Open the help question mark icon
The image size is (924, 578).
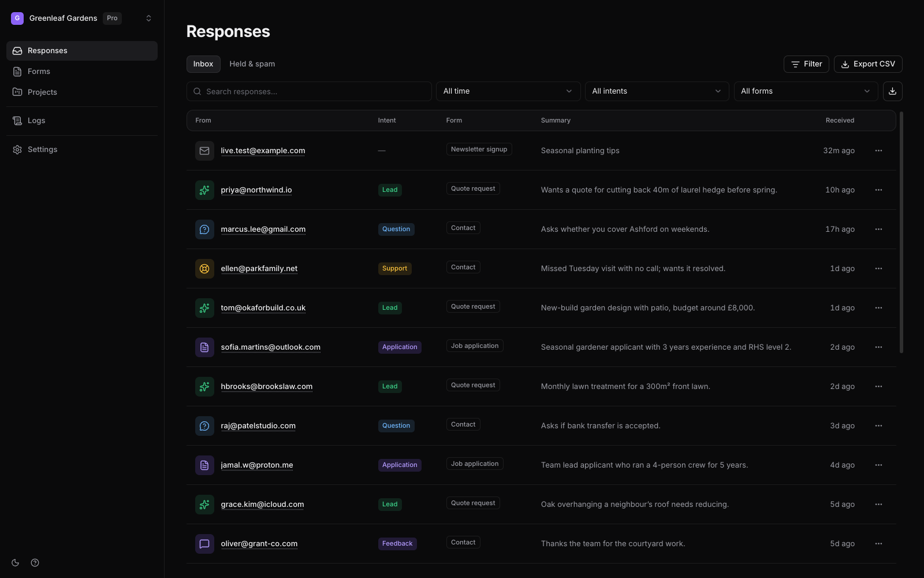(35, 563)
